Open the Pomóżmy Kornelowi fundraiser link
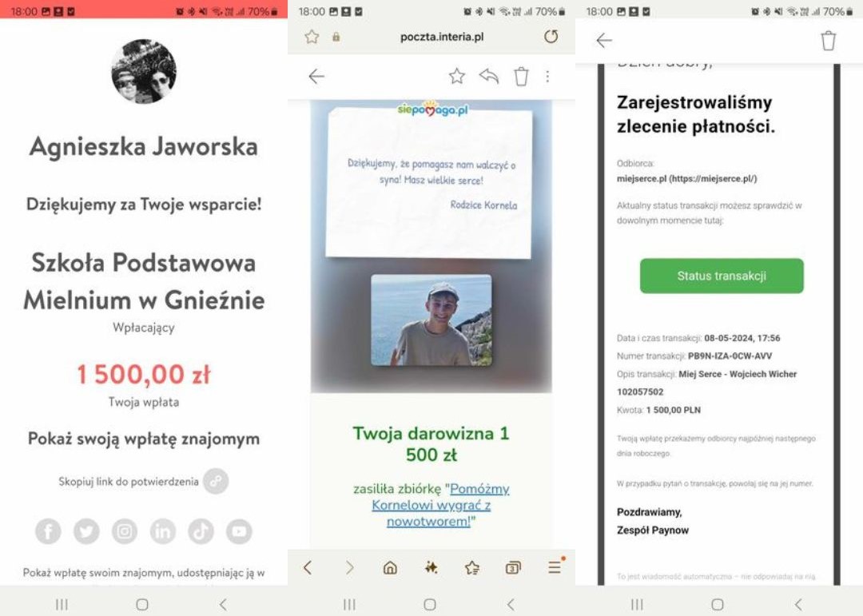Screen dimensions: 863x616 click(439, 505)
